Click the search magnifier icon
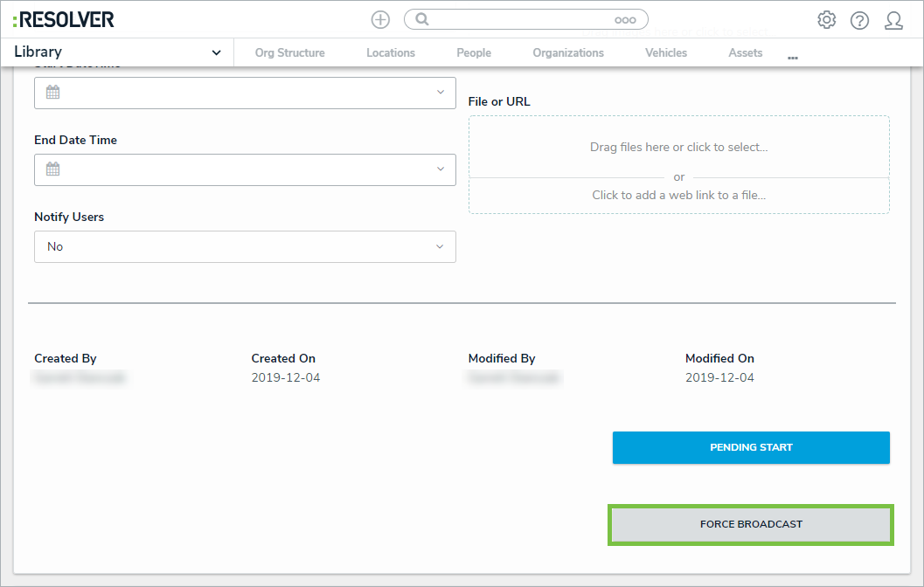The width and height of the screenshot is (924, 587). (x=422, y=19)
